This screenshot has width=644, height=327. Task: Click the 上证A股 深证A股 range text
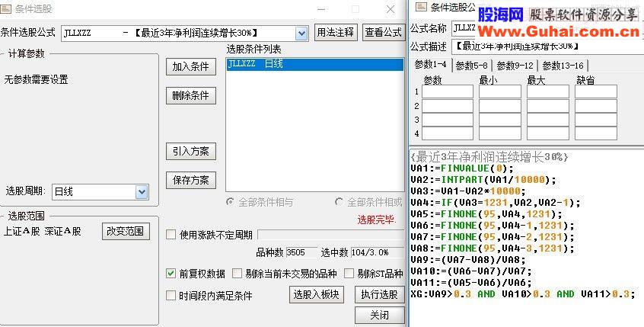(43, 231)
